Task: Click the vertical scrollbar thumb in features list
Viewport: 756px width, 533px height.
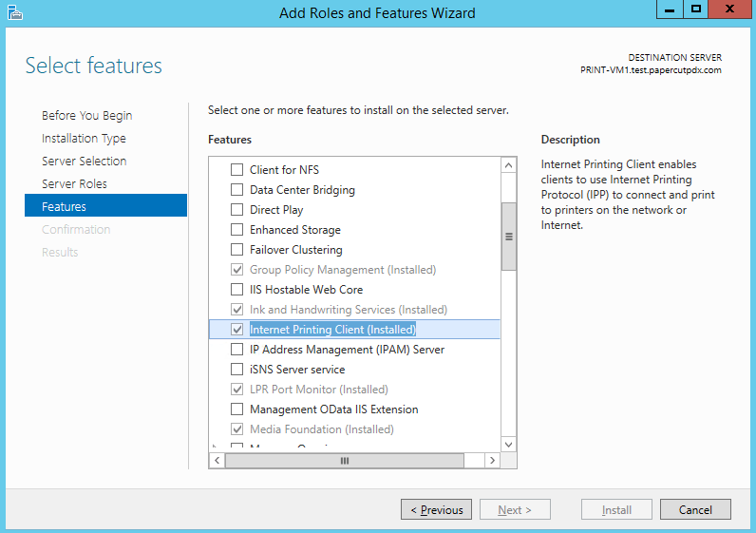Action: pos(509,237)
